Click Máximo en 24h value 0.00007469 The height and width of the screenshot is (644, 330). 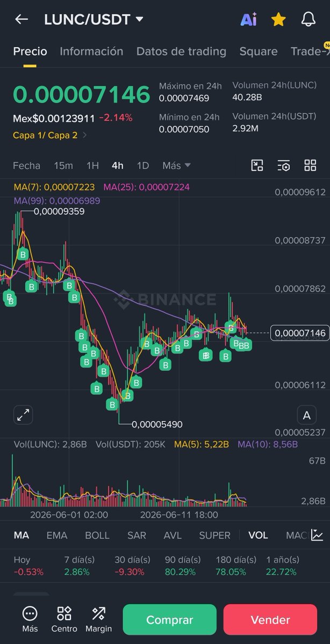(184, 99)
